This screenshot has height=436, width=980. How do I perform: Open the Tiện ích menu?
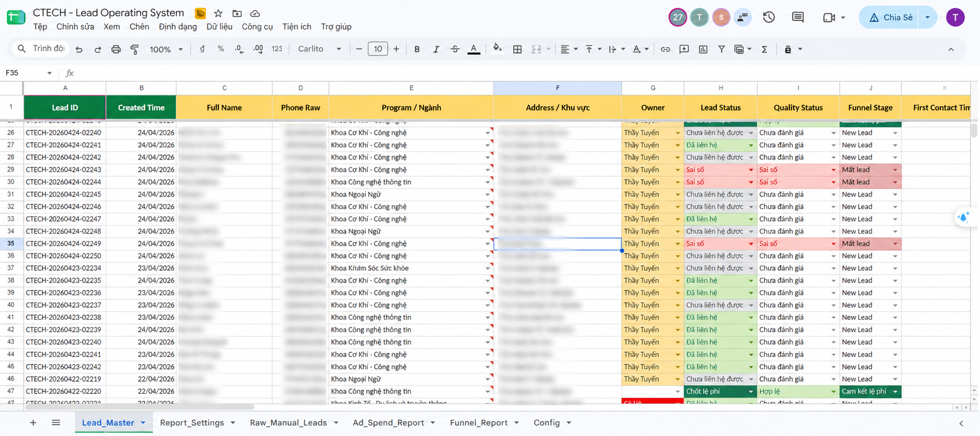pos(296,27)
